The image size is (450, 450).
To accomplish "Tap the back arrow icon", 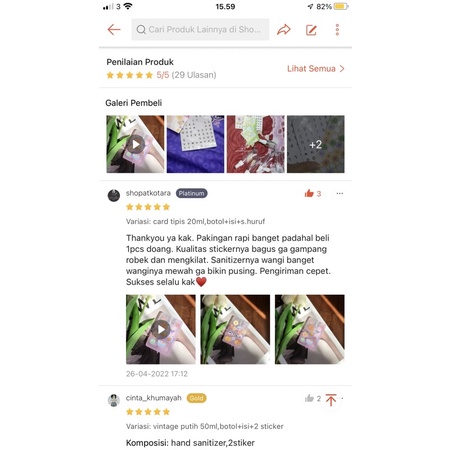I will coord(114,30).
